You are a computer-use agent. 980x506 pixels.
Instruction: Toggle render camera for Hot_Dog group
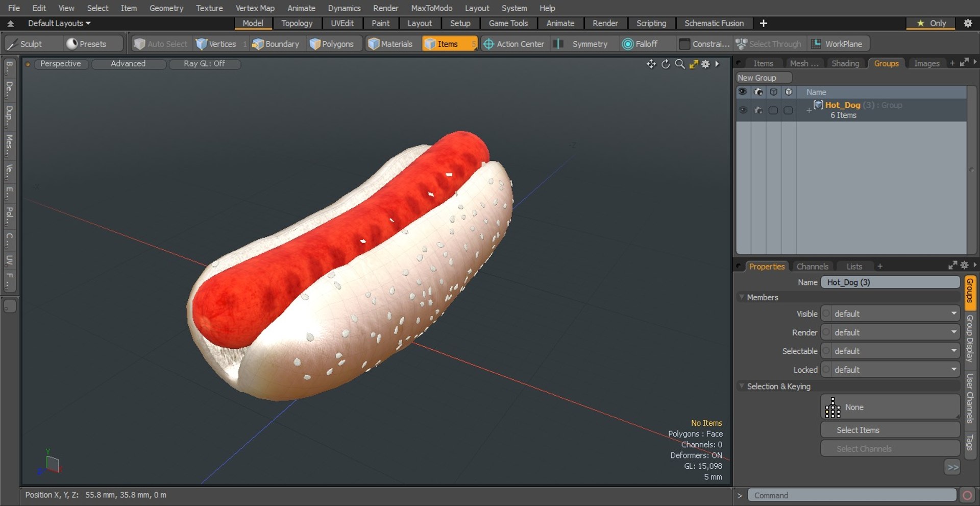(x=758, y=110)
